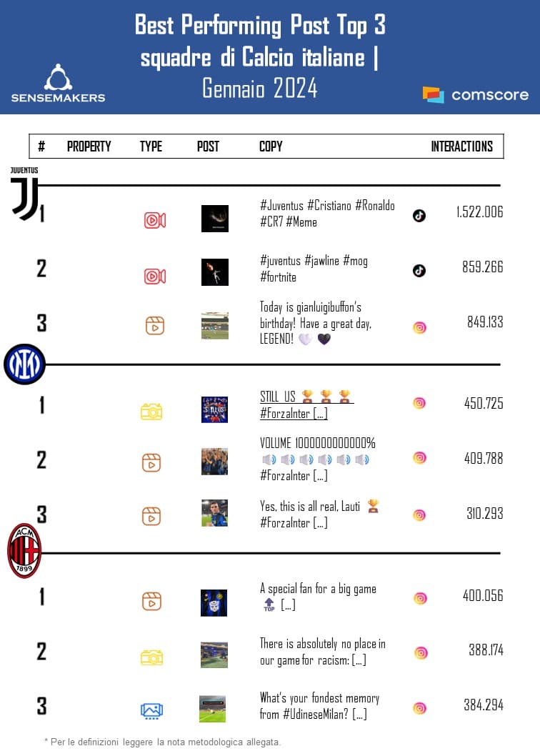Click Instagram icon beside 849.133 interactions
Viewport: 540px width, 756px height.
point(420,328)
